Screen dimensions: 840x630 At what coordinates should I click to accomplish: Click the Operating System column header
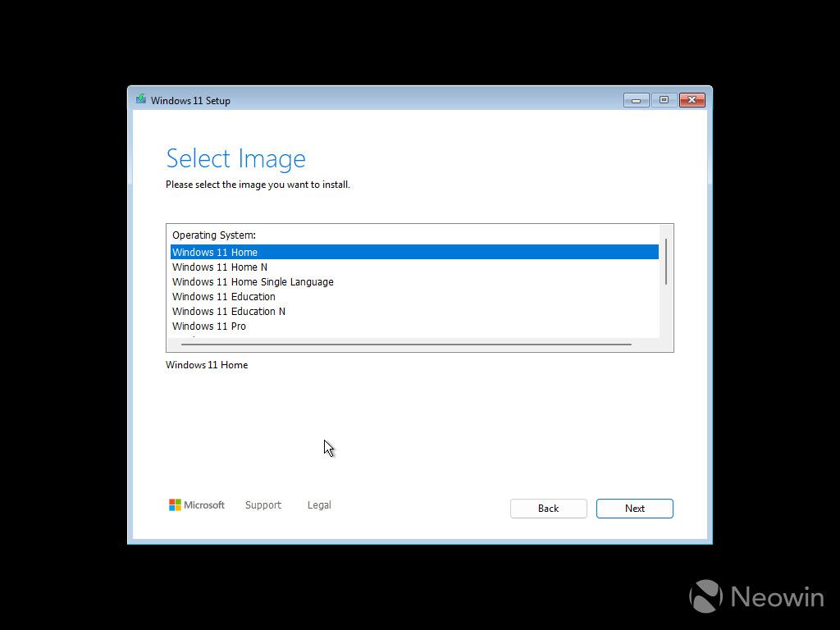(x=214, y=235)
